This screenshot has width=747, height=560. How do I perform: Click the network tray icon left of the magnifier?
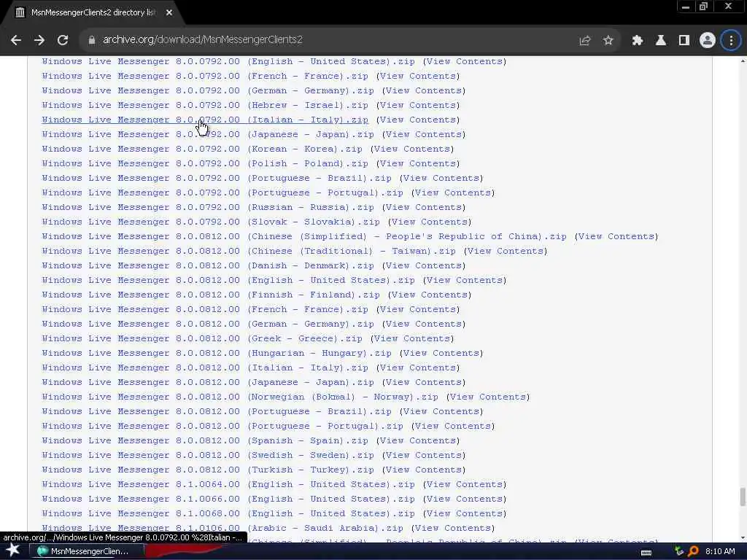pos(679,551)
